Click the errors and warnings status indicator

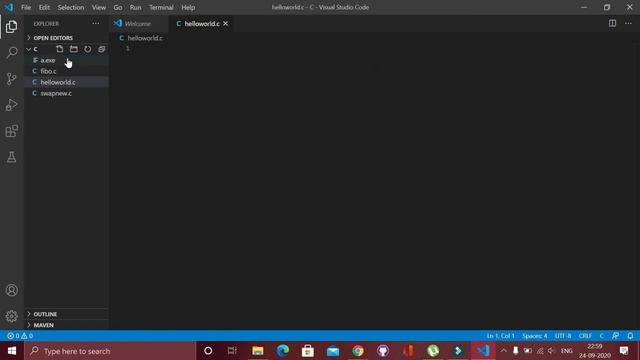pyautogui.click(x=20, y=336)
